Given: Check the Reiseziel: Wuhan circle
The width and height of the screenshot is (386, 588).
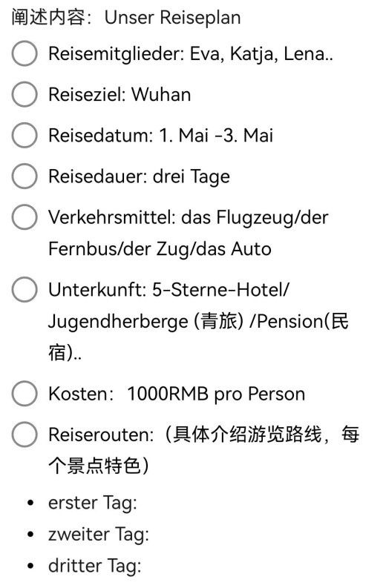Looking at the screenshot, I should pos(24,94).
